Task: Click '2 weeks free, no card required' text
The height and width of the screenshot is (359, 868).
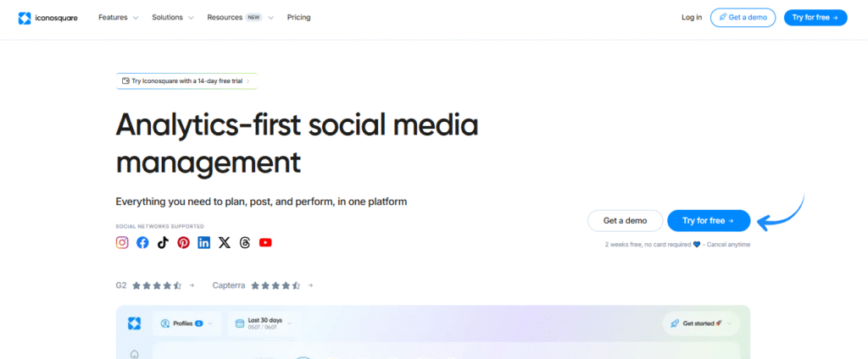Action: coord(677,244)
